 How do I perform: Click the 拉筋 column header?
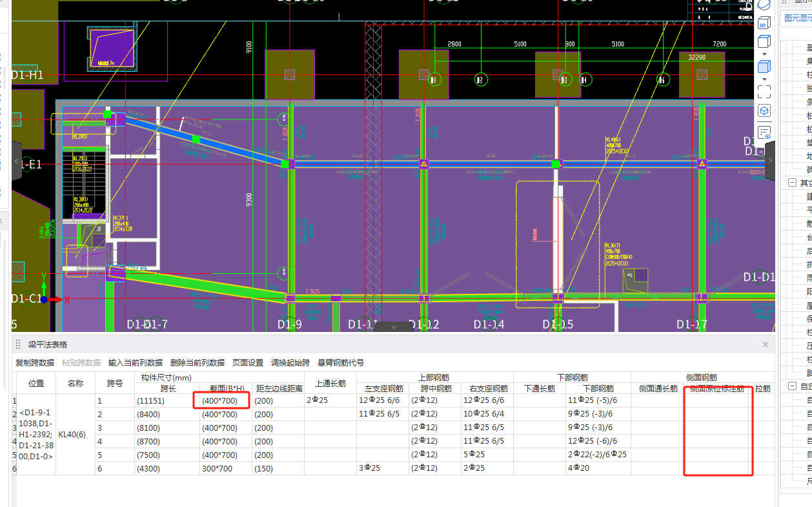click(x=763, y=389)
